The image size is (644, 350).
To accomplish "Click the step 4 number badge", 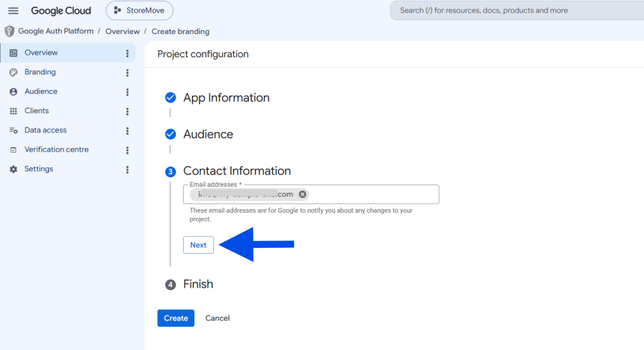I will [x=170, y=285].
